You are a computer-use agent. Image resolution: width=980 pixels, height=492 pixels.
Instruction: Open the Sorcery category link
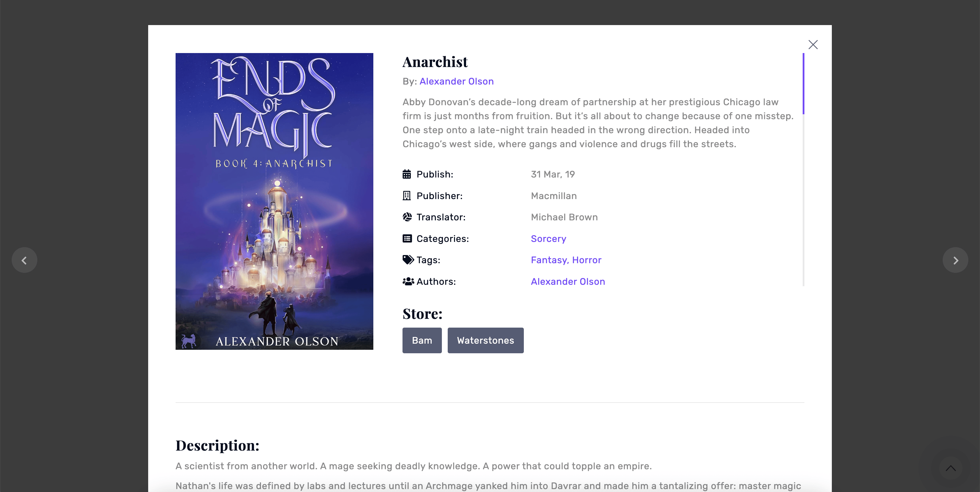click(x=548, y=239)
